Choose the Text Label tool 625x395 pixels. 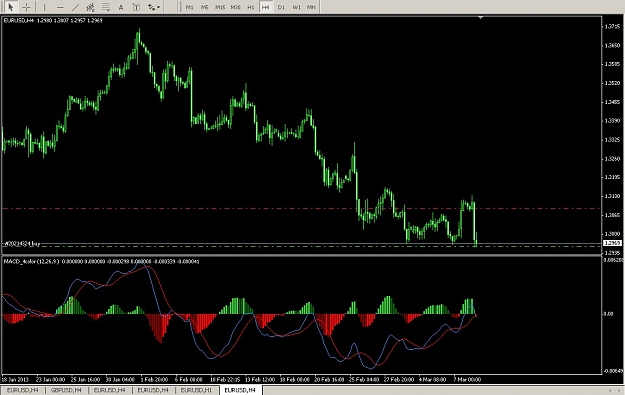(x=136, y=7)
